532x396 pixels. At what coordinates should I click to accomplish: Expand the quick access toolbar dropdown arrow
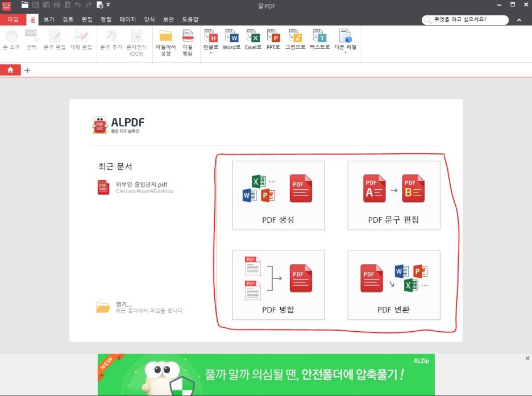click(x=108, y=5)
